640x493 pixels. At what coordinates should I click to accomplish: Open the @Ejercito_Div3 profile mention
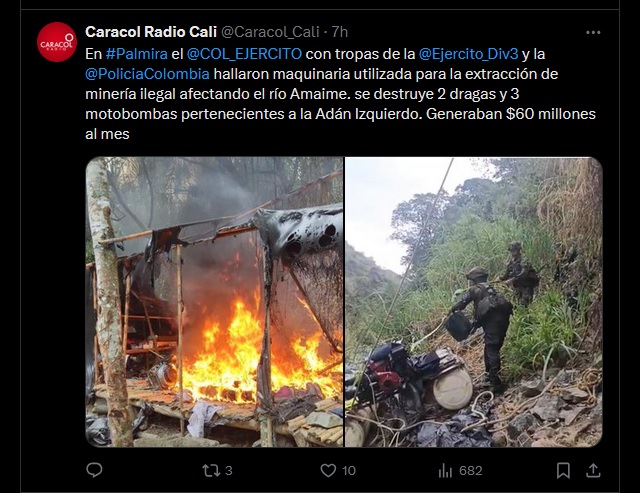point(469,54)
